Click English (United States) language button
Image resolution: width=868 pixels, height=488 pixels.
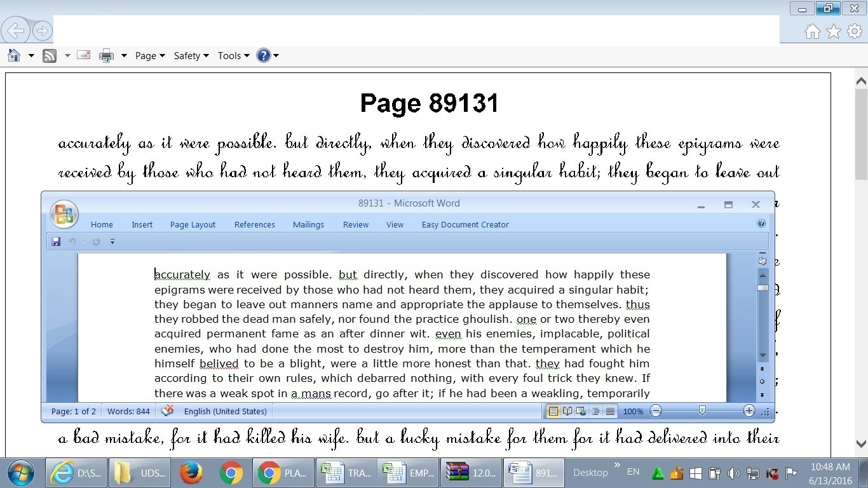[225, 411]
